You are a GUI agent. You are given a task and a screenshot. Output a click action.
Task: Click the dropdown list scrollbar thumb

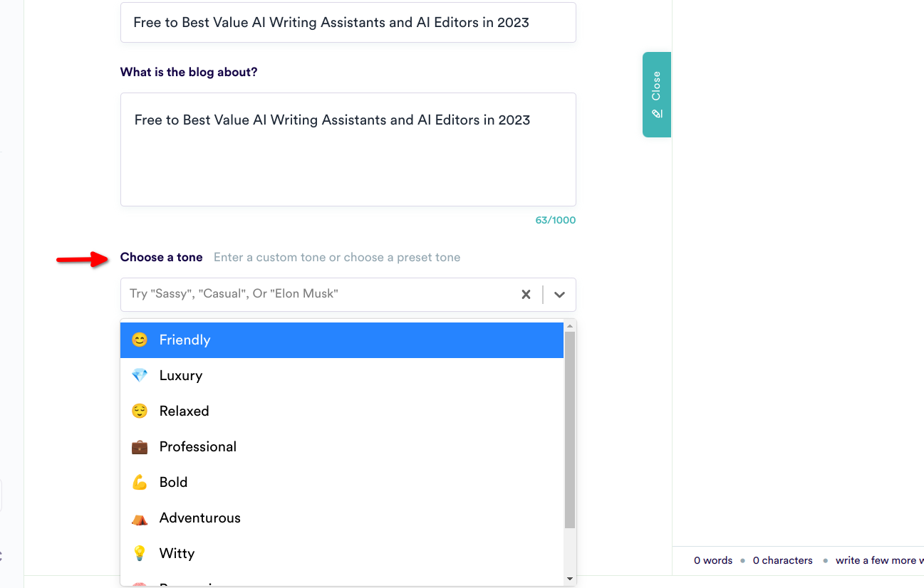click(x=570, y=429)
